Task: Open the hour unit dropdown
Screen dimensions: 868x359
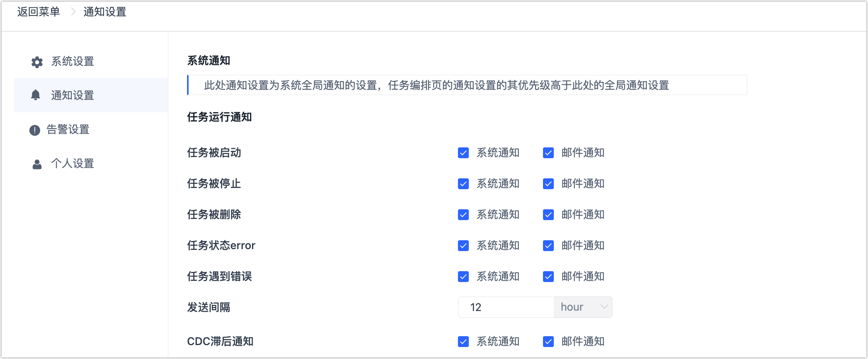Action: click(x=582, y=307)
